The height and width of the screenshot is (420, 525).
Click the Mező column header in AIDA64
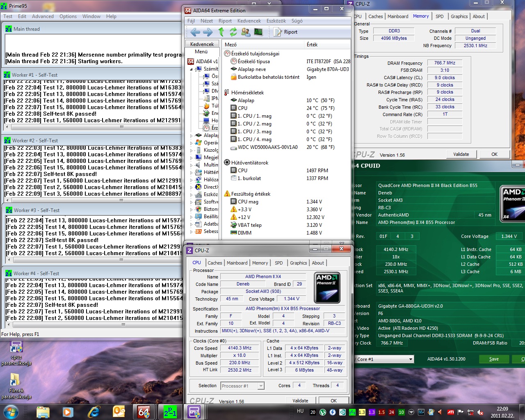[263, 44]
